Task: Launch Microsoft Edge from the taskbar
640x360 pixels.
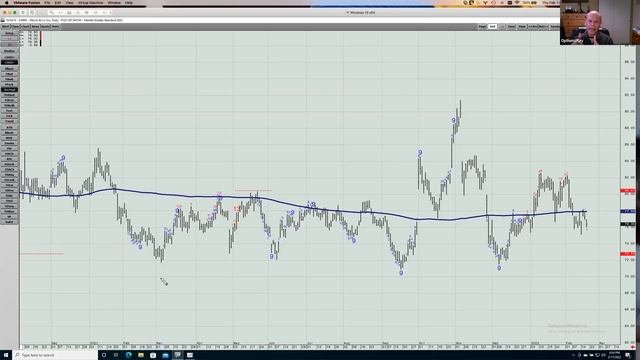Action: click(x=129, y=355)
